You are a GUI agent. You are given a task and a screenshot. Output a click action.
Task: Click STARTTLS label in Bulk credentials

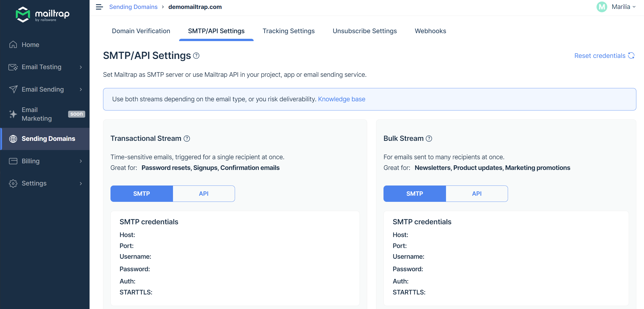pyautogui.click(x=409, y=292)
